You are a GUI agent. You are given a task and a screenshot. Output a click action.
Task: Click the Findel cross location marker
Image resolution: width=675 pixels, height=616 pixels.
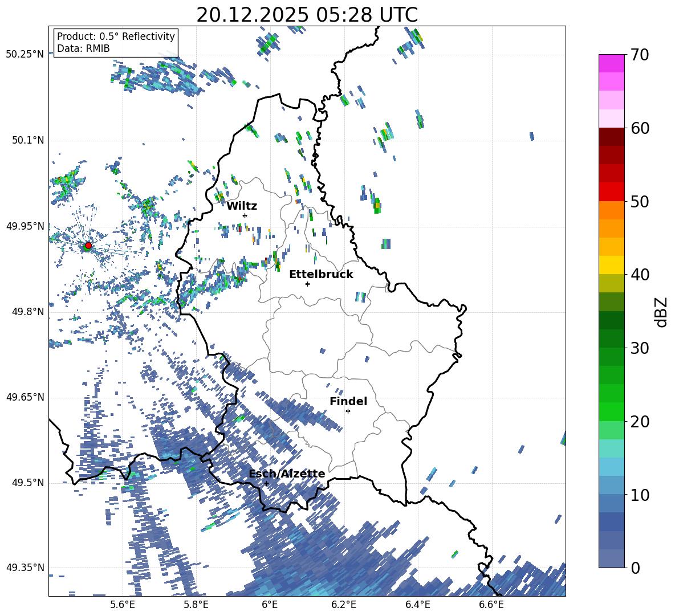[x=348, y=411]
